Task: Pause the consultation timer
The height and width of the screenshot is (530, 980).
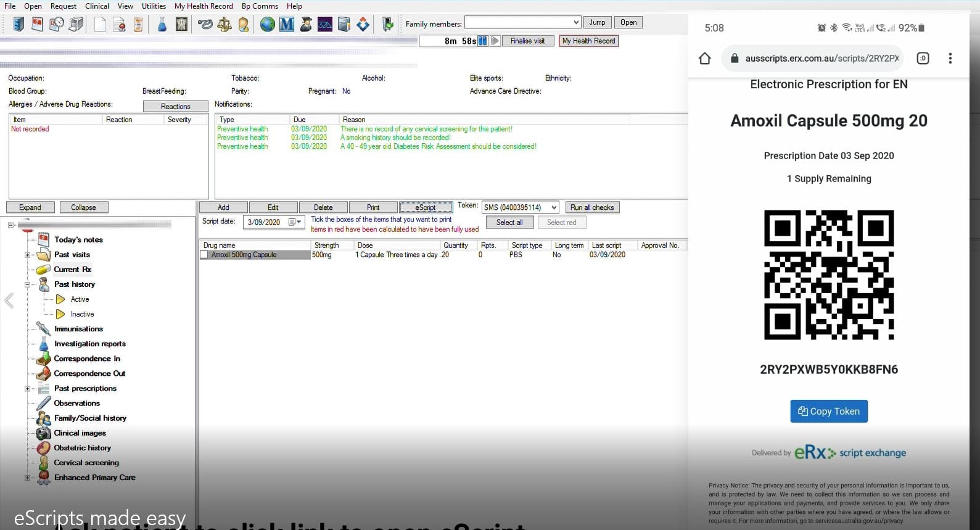Action: point(483,41)
